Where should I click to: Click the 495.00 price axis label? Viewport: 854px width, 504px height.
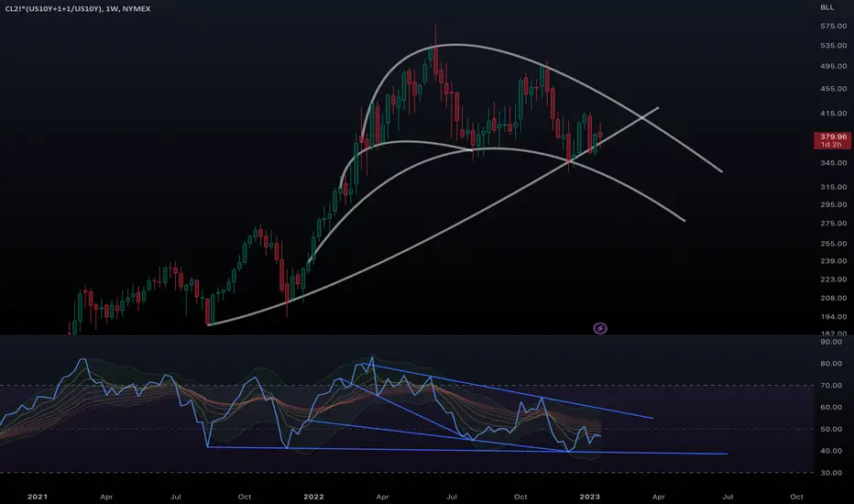point(833,67)
